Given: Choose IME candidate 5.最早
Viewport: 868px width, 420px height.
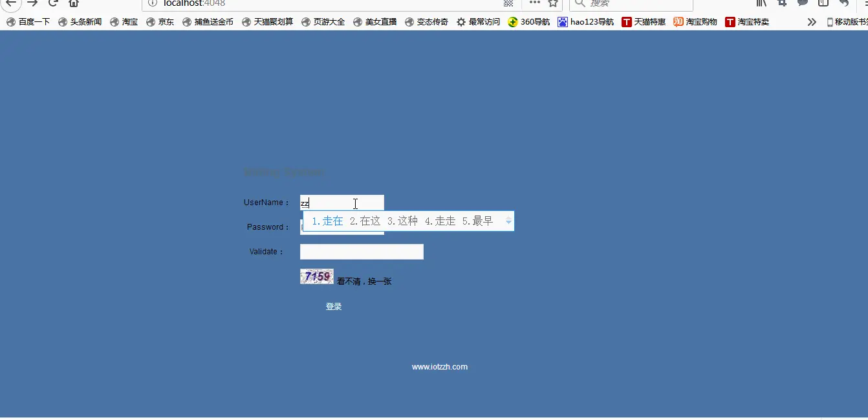Looking at the screenshot, I should tap(477, 221).
